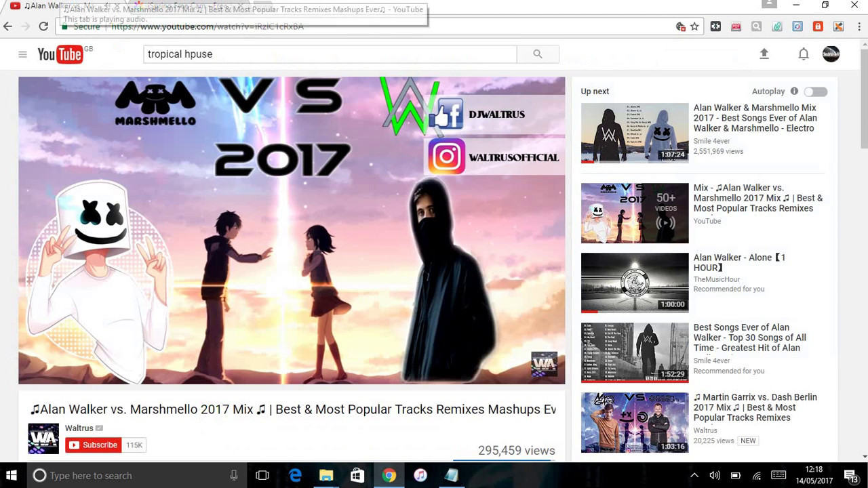Image resolution: width=868 pixels, height=488 pixels.
Task: Open Windows Store from the taskbar
Action: [x=357, y=475]
